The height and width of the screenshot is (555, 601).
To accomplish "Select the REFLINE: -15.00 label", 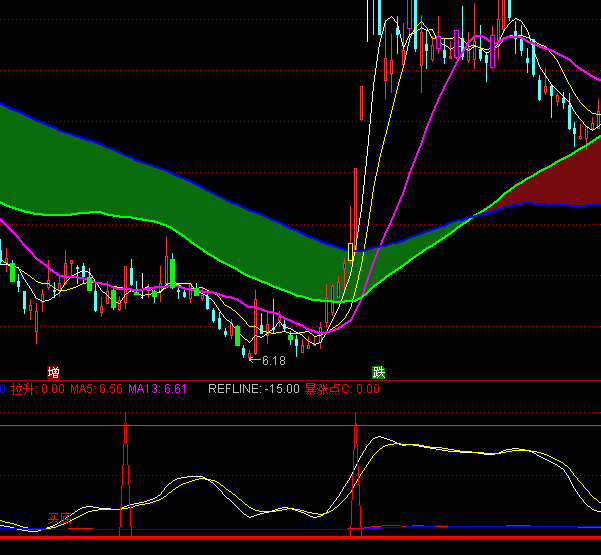I will (x=253, y=389).
